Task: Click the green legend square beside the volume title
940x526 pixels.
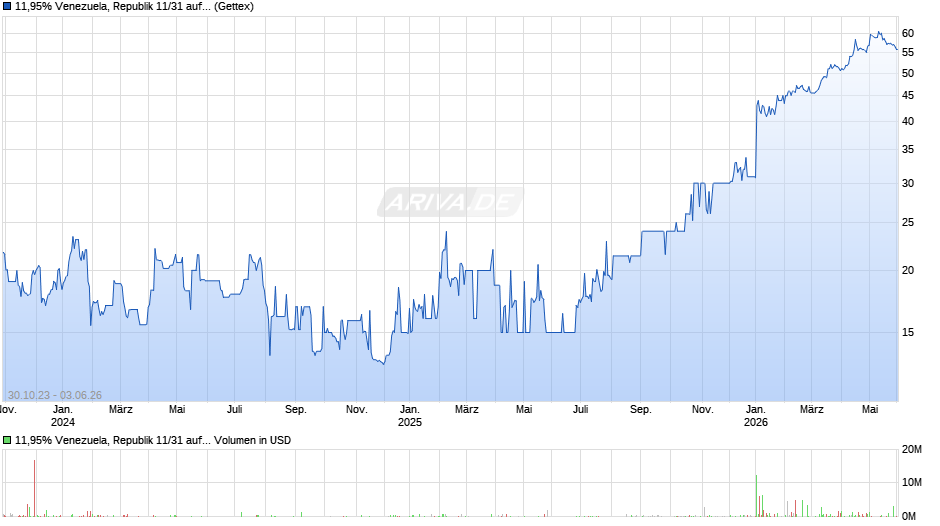Action: tap(7, 440)
